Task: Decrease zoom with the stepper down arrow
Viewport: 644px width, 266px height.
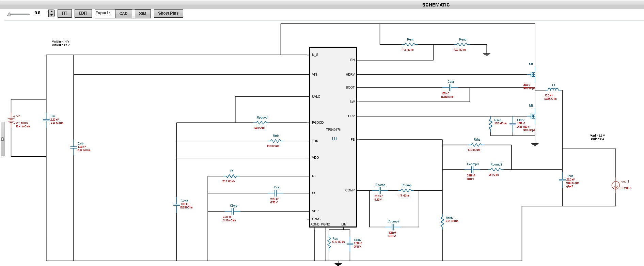Action: coord(51,15)
